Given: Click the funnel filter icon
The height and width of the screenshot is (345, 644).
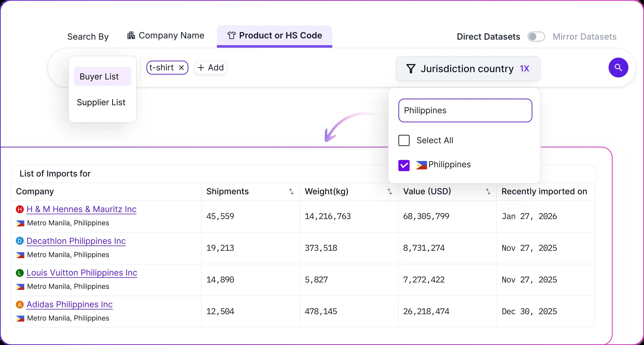Looking at the screenshot, I should click(x=411, y=69).
